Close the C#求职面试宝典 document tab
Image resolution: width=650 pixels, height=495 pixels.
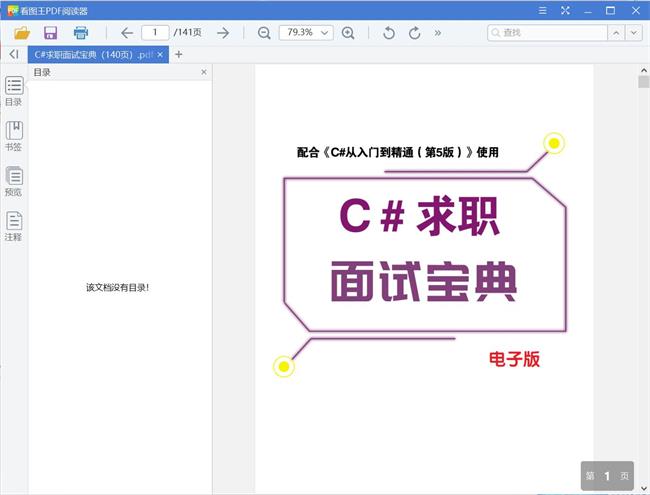pos(160,55)
